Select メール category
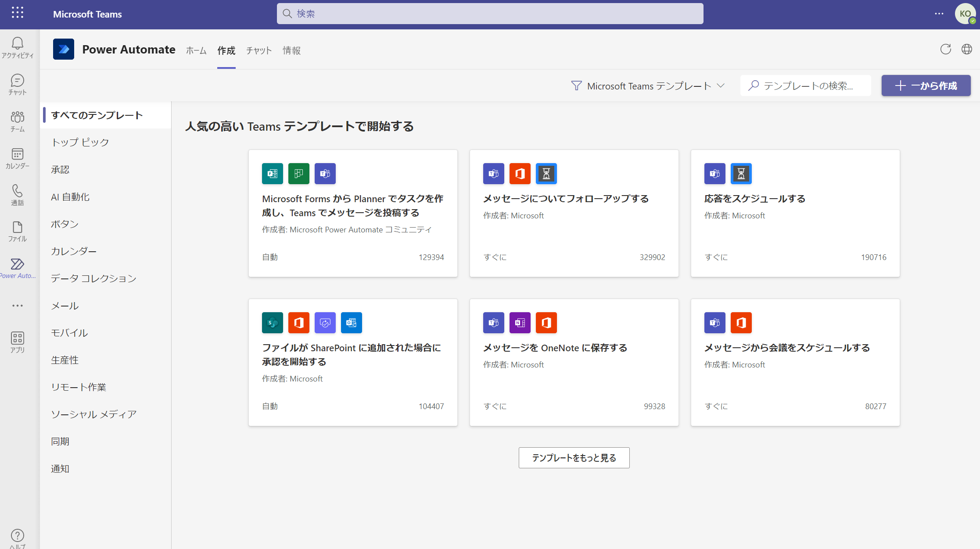The height and width of the screenshot is (549, 980). (106, 306)
